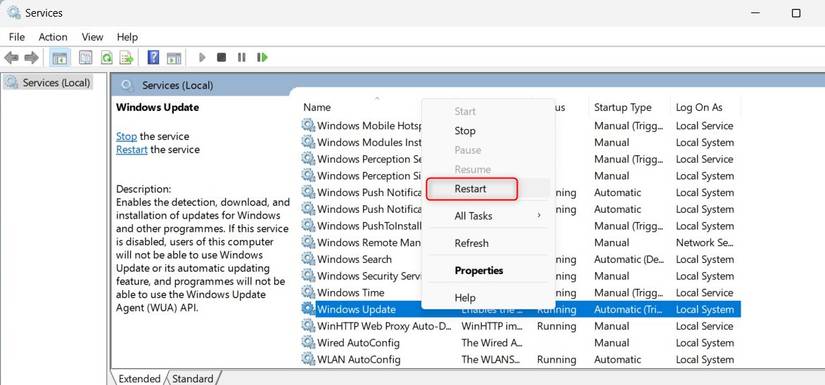Open the Help toolbar icon
The width and height of the screenshot is (825, 385).
(153, 57)
